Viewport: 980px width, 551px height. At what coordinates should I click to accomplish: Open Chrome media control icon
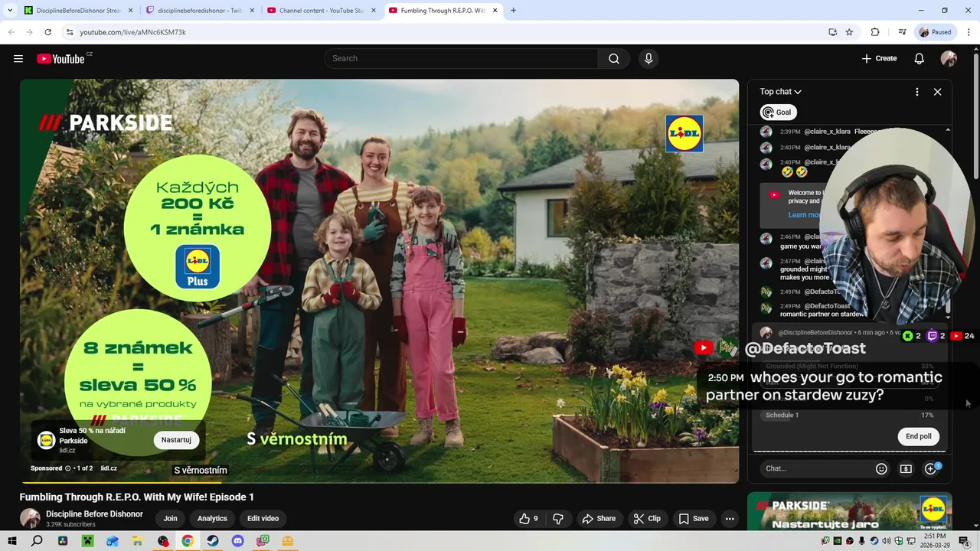[902, 32]
